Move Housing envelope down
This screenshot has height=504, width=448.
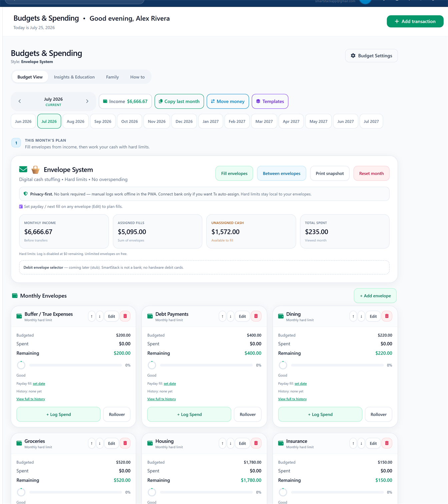click(x=230, y=443)
